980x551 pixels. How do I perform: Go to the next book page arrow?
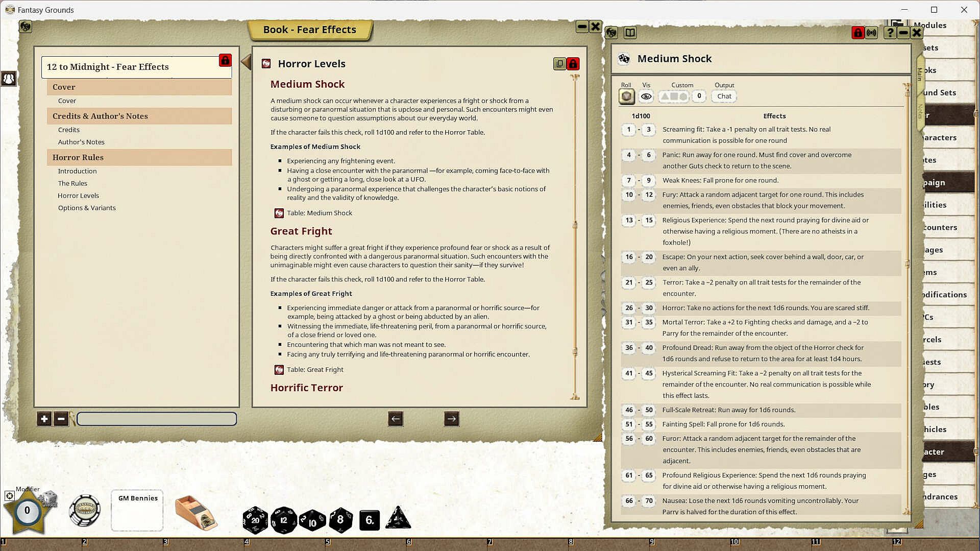[452, 419]
